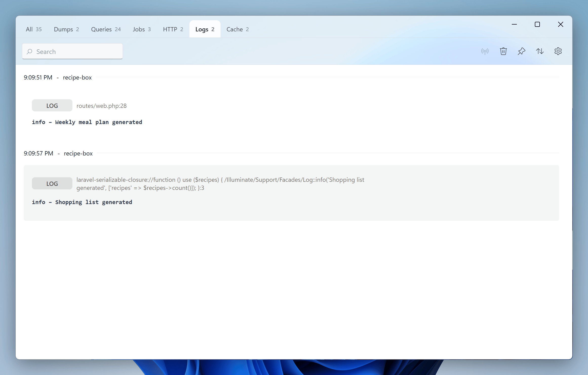Focus the Search input field
The width and height of the screenshot is (588, 375).
click(x=72, y=51)
